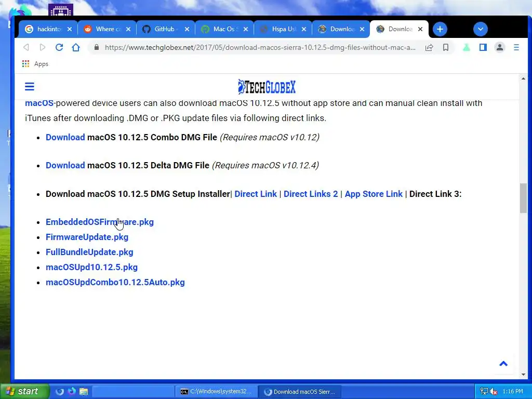Open the browser main menu
Screen dimensions: 532x399
(516, 47)
